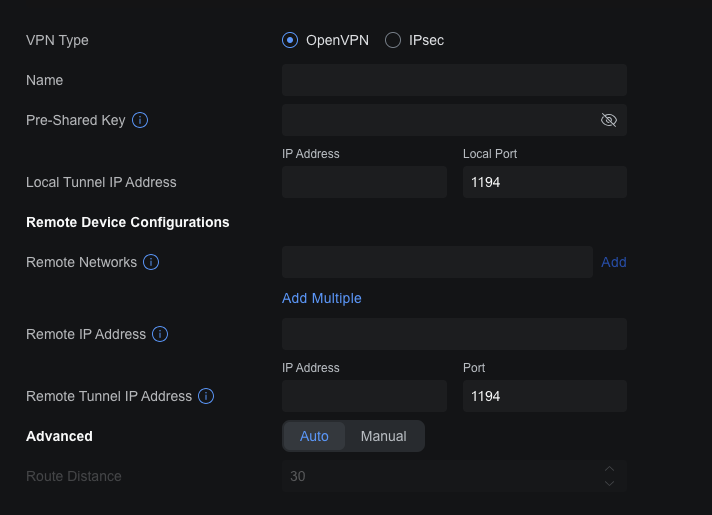712x515 pixels.
Task: Toggle Pre-Shared Key visibility eye icon
Action: point(608,120)
